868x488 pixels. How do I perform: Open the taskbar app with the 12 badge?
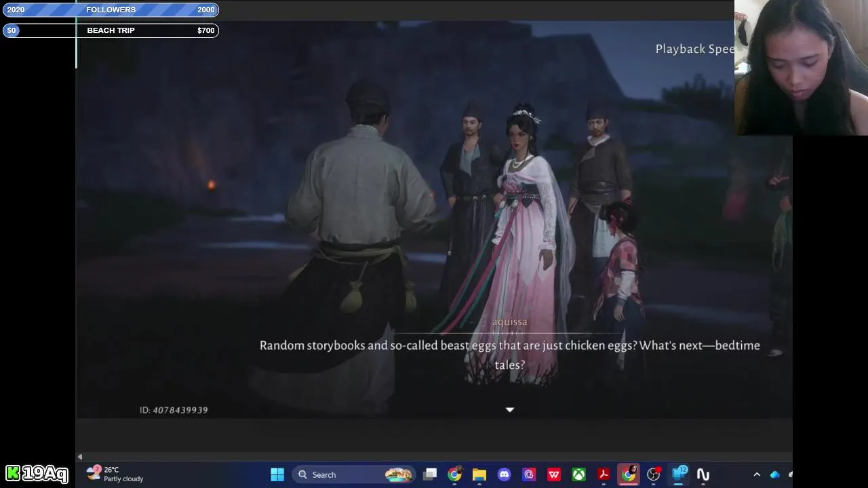coord(678,474)
